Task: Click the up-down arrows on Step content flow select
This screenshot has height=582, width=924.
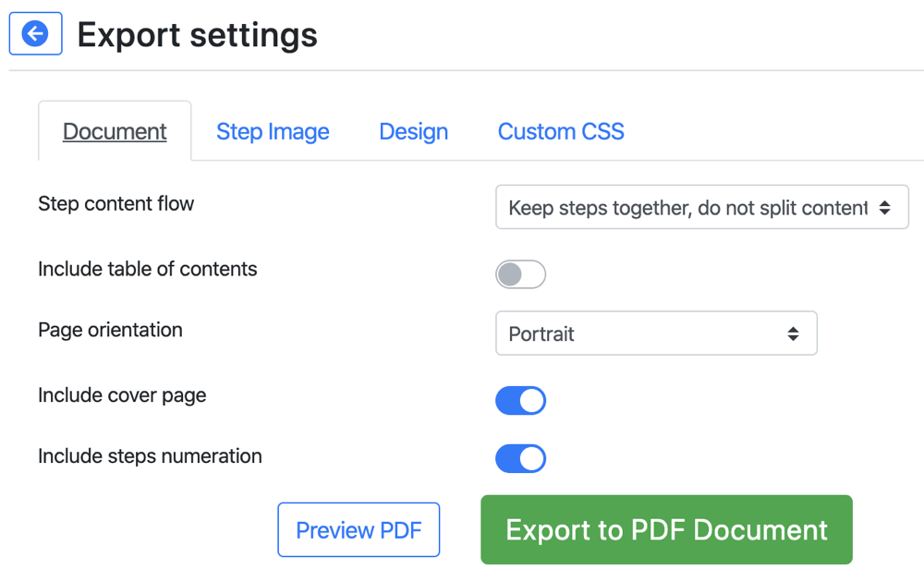Action: coord(884,208)
